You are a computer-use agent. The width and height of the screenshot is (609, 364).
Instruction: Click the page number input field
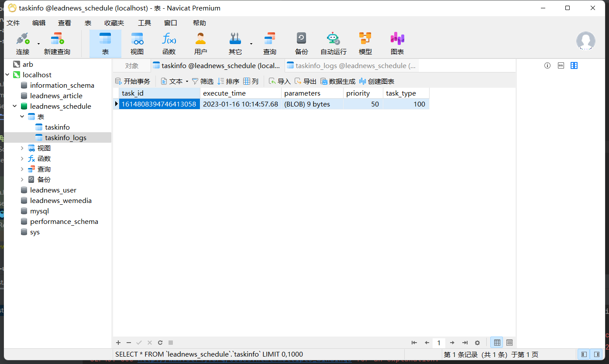(439, 343)
